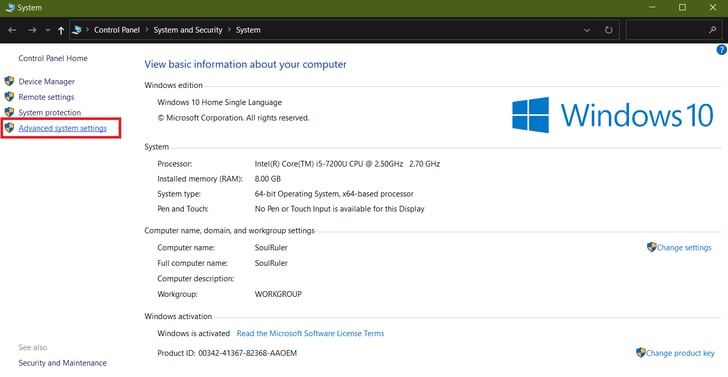Click the Windows is activated text

pos(194,333)
